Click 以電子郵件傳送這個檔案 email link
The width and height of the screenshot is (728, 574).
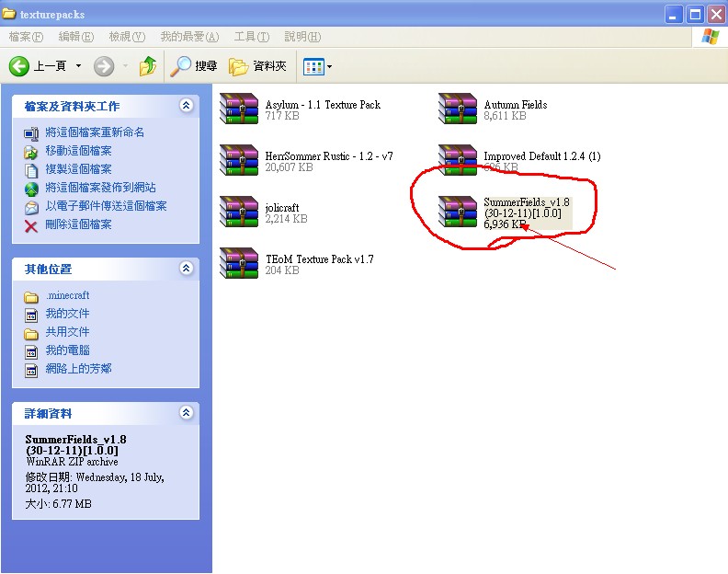tap(106, 206)
